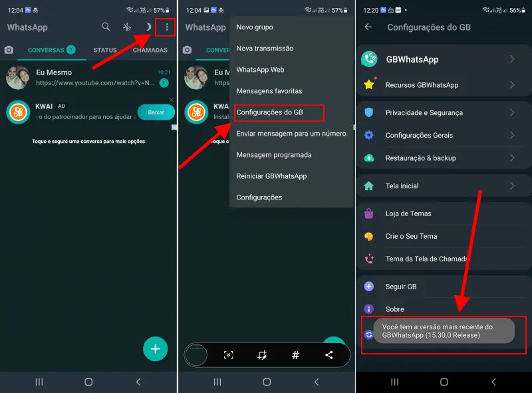Tap the star icon for Recursos GBWhatsApp
Image resolution: width=532 pixels, height=393 pixels.
point(369,84)
